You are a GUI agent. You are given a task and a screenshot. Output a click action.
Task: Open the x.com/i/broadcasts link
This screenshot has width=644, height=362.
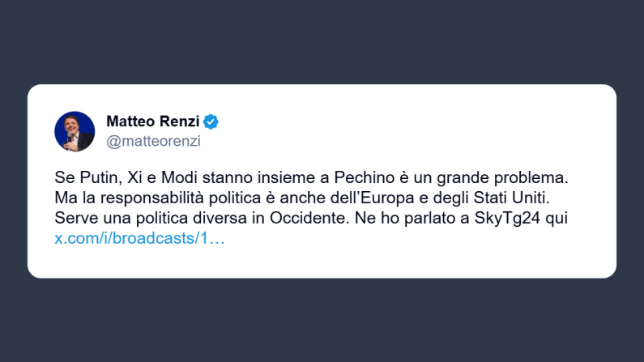coord(139,239)
